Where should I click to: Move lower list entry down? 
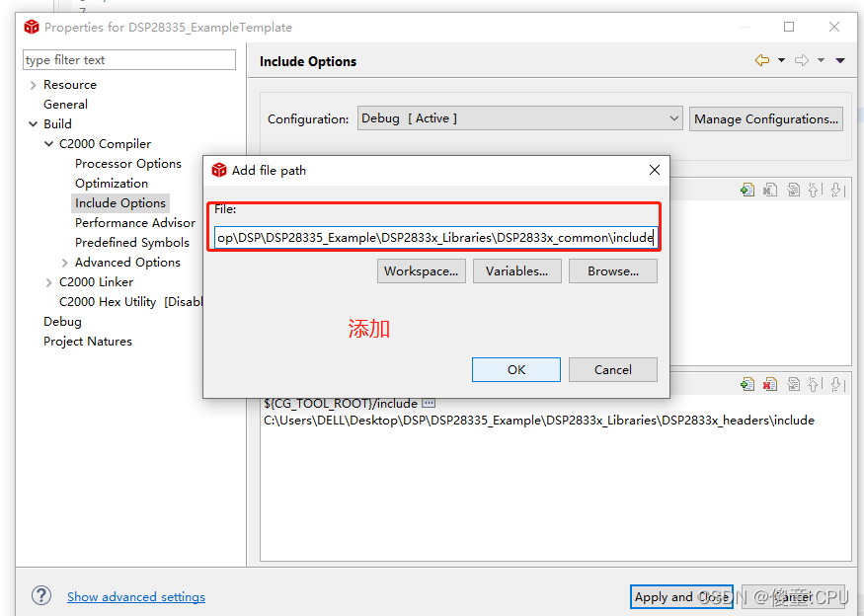click(x=837, y=384)
